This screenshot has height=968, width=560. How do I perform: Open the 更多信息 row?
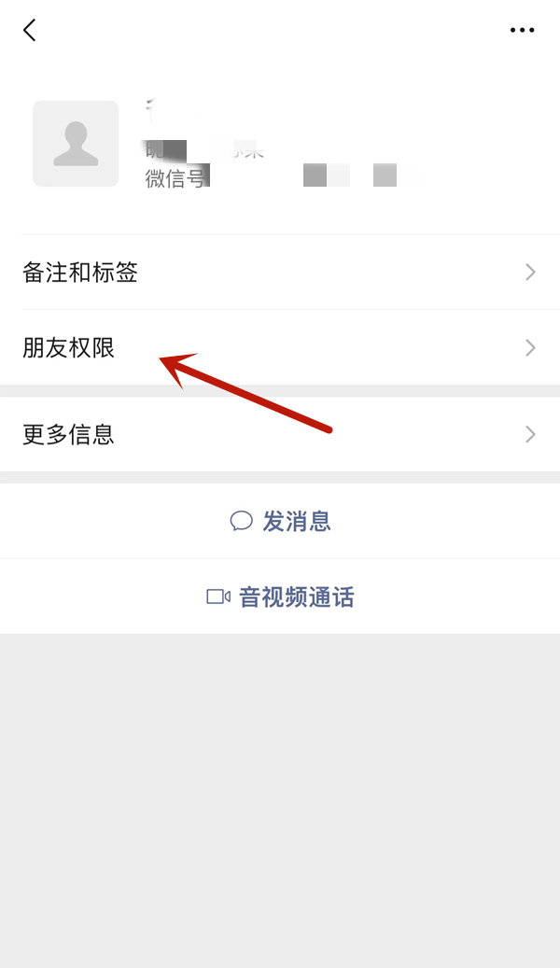280,435
